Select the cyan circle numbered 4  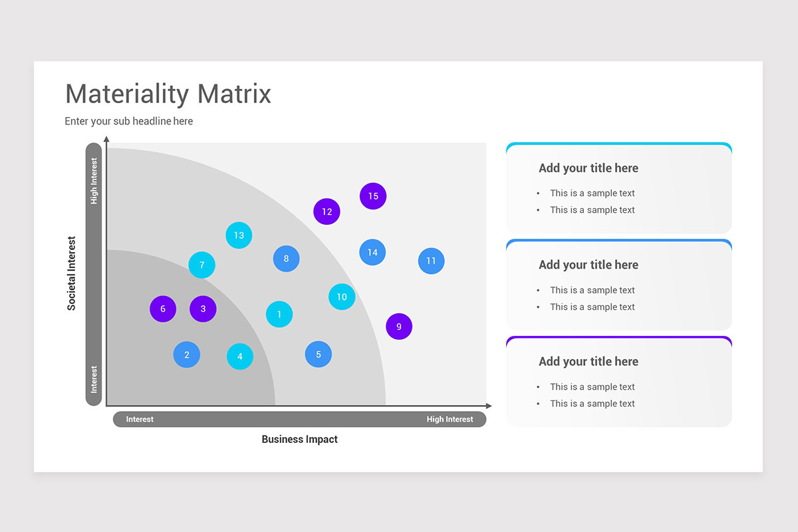point(240,356)
